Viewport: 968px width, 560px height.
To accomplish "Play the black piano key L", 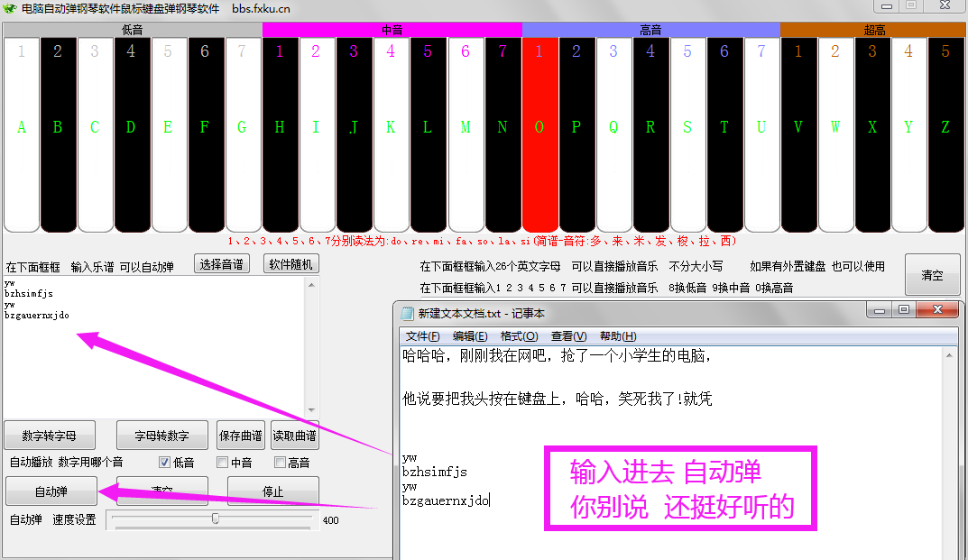I will [429, 134].
